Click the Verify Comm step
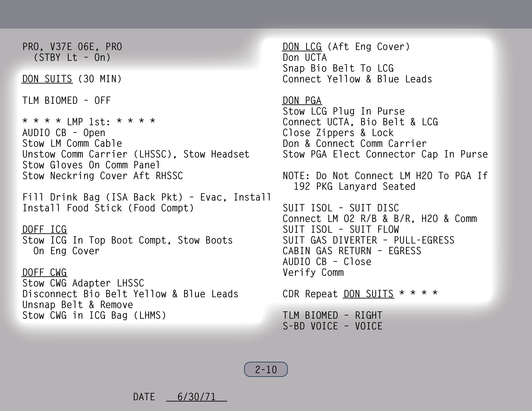The width and height of the screenshot is (532, 411). [x=313, y=272]
